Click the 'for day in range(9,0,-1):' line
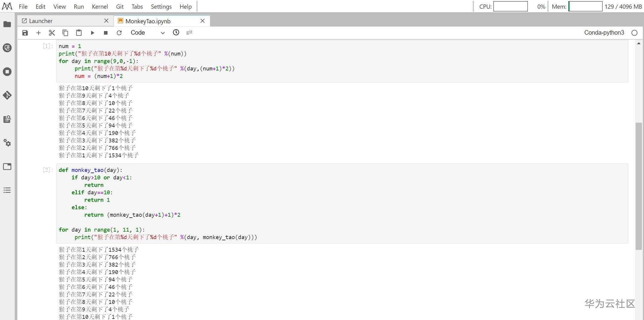This screenshot has height=320, width=644. tap(99, 61)
